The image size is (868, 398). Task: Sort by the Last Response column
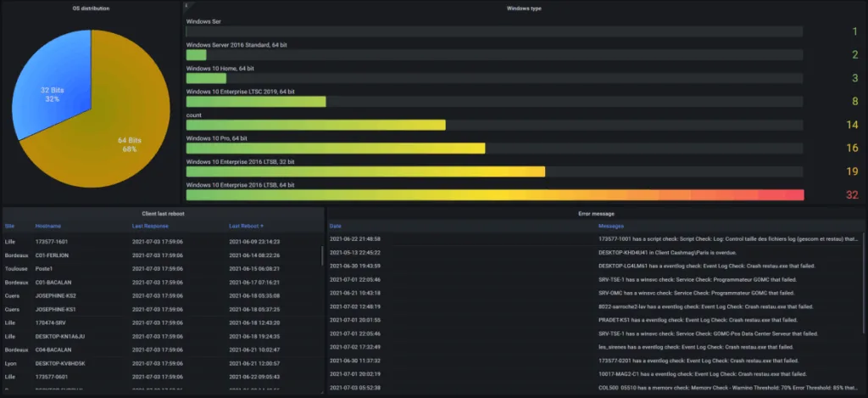pos(151,227)
